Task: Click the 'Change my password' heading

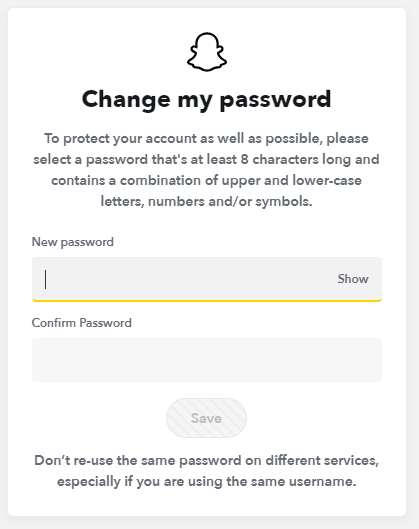Action: tap(206, 100)
